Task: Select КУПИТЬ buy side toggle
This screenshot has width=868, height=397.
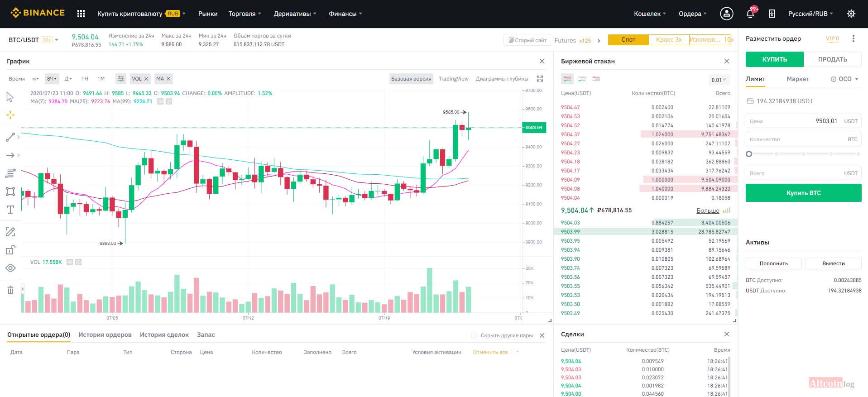Action: 775,59
